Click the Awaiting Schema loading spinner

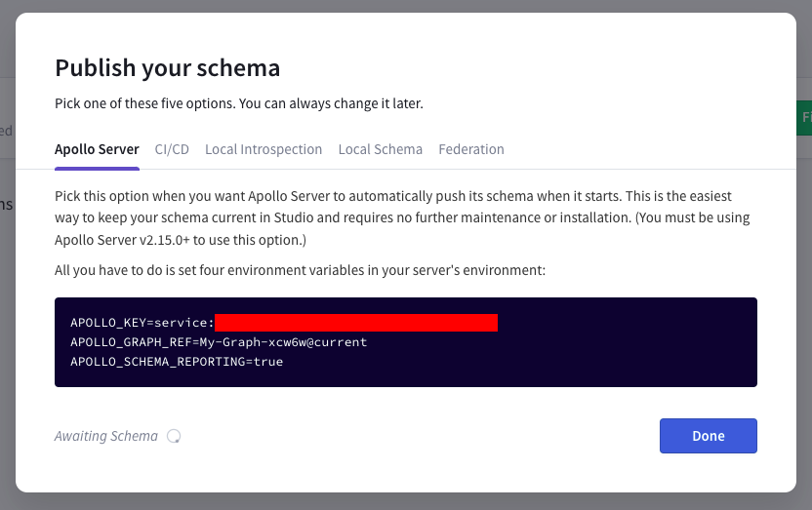pos(174,436)
